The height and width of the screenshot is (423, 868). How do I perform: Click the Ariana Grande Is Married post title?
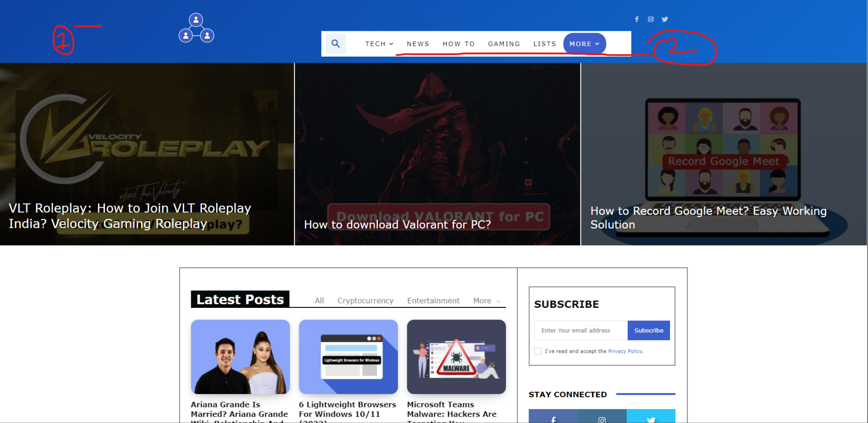pyautogui.click(x=239, y=412)
